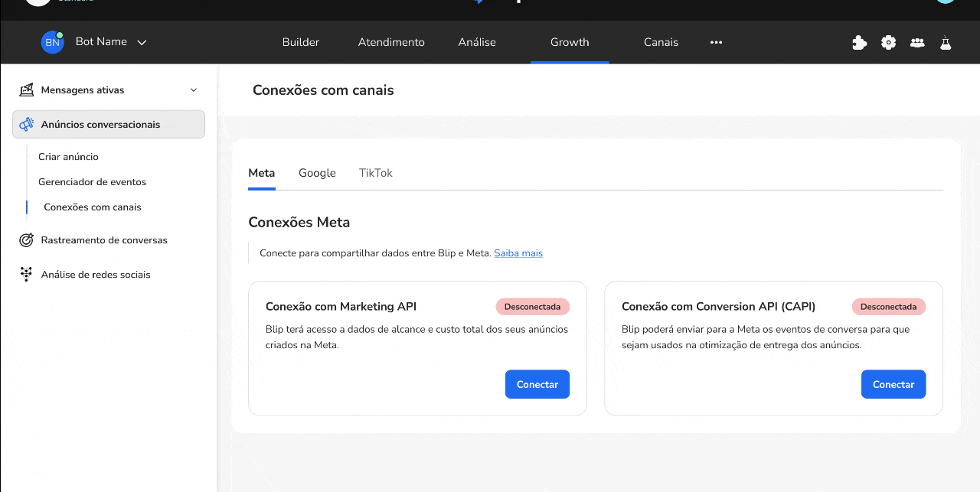Connect the Marketing API

(537, 384)
